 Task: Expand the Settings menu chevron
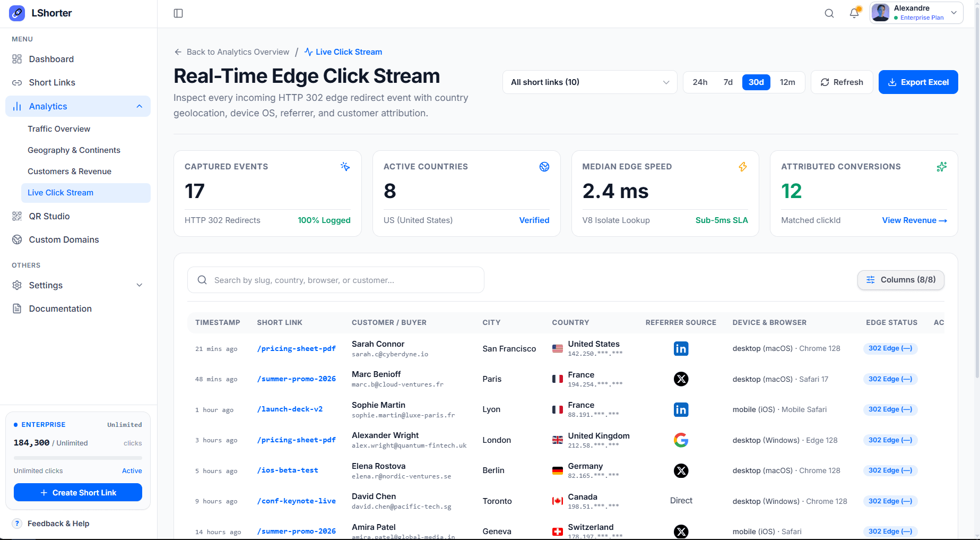coord(140,285)
